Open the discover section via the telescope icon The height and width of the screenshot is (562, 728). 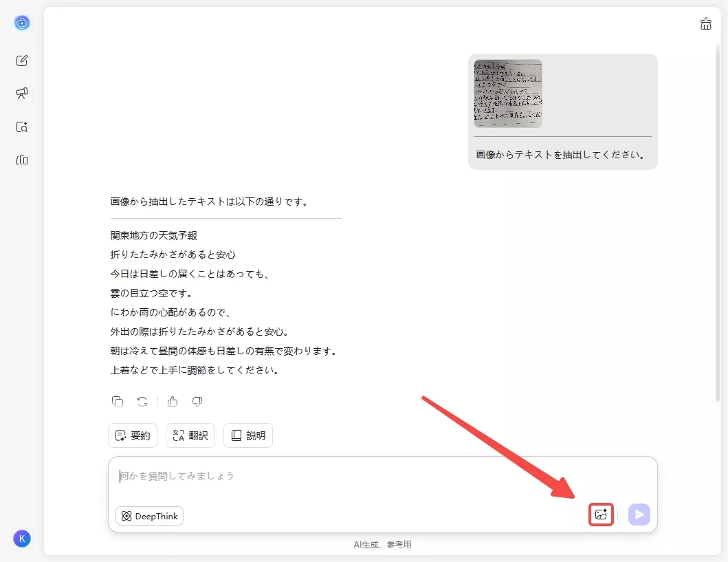(x=21, y=93)
